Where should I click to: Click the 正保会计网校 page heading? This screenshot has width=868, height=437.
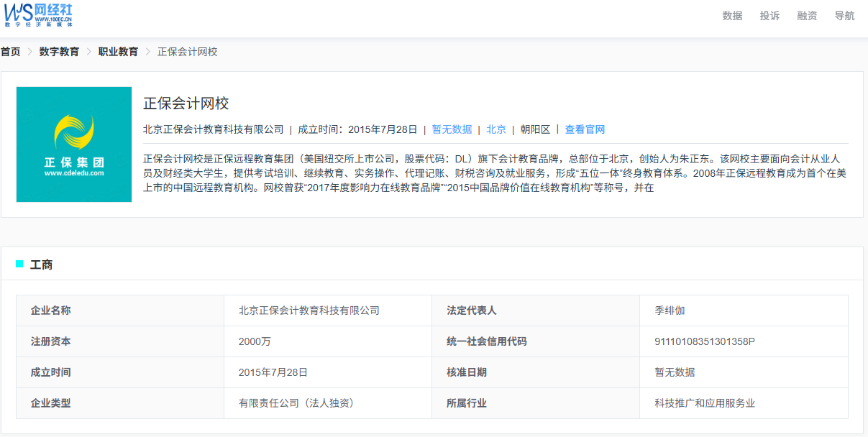point(186,103)
